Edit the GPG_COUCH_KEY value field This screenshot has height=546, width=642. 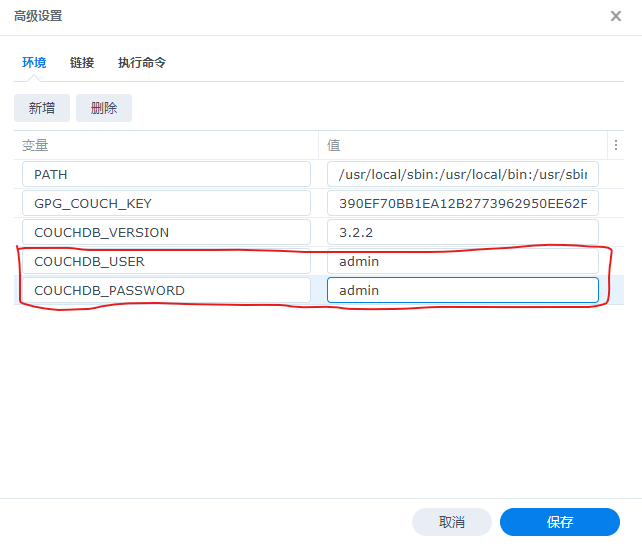click(x=462, y=204)
